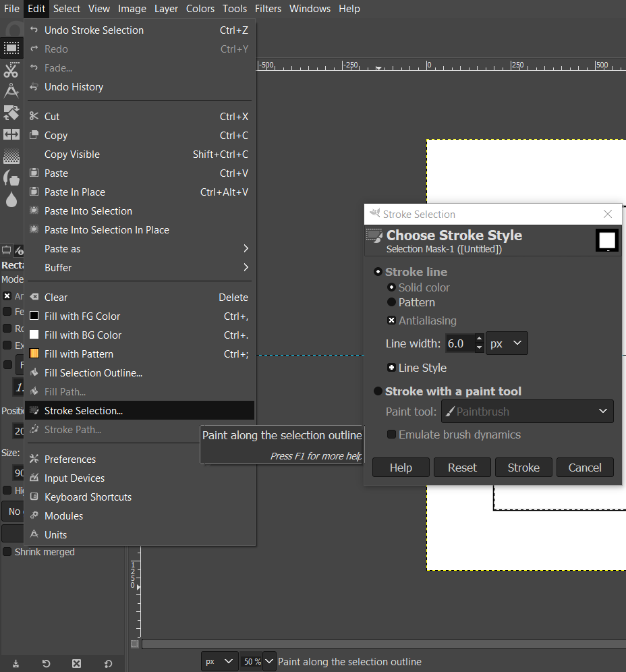Open Keyboard Shortcuts entry
Viewport: 626px width, 672px height.
[x=139, y=497]
